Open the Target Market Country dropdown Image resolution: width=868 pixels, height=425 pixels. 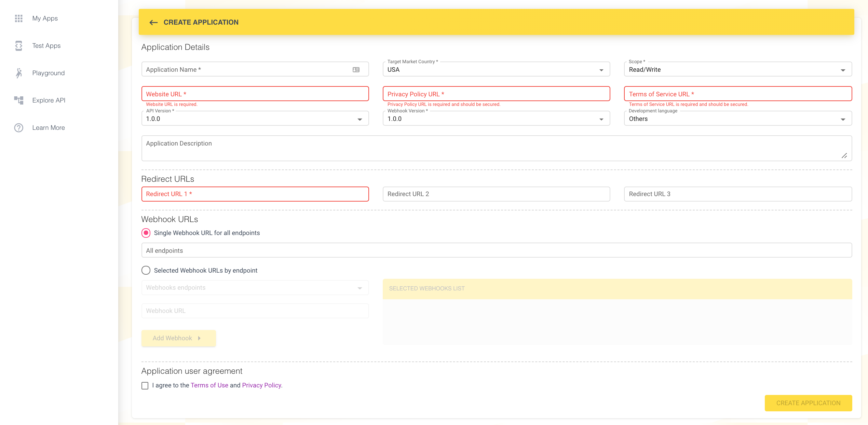click(496, 70)
